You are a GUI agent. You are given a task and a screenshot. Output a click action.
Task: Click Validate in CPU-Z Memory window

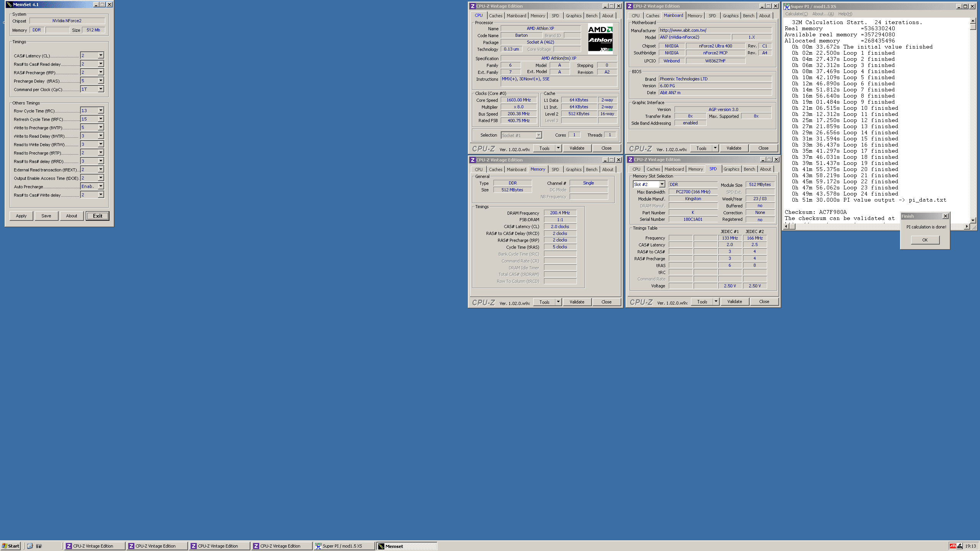[x=577, y=302]
